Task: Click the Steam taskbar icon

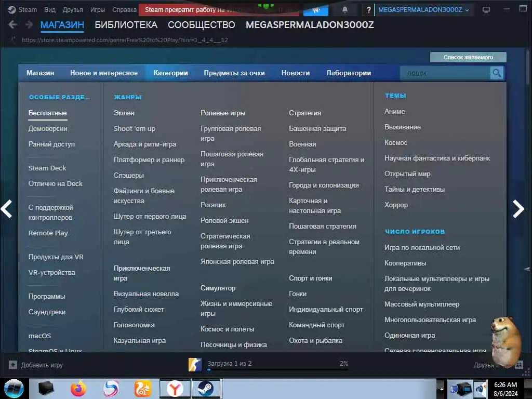Action: (x=206, y=389)
